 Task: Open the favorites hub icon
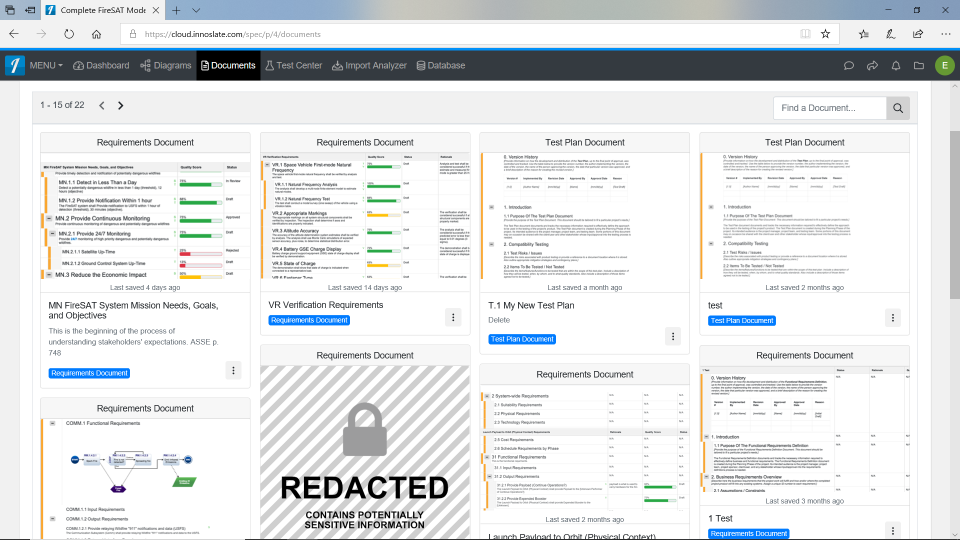[x=863, y=34]
